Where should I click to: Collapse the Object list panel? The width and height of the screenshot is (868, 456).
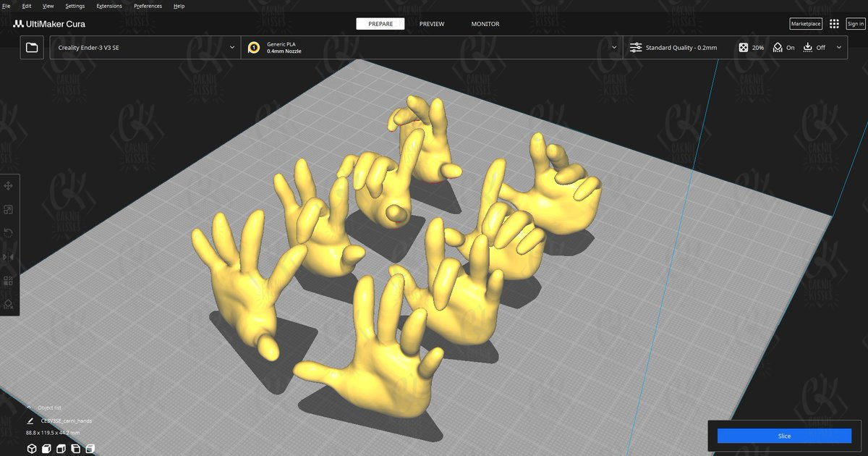[29, 408]
